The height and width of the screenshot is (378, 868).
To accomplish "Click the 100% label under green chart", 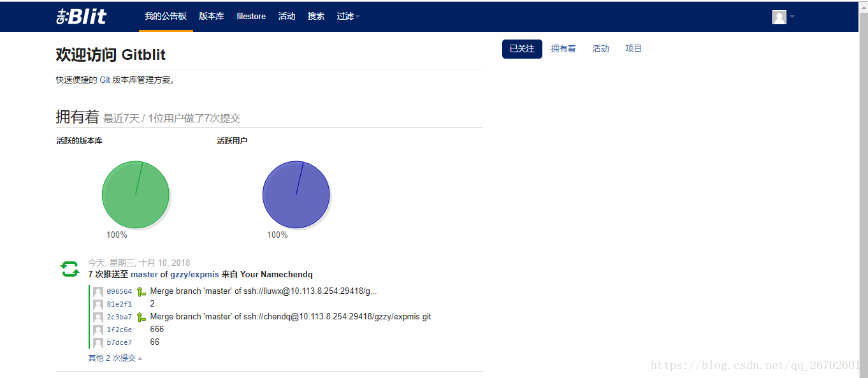I will tap(117, 235).
